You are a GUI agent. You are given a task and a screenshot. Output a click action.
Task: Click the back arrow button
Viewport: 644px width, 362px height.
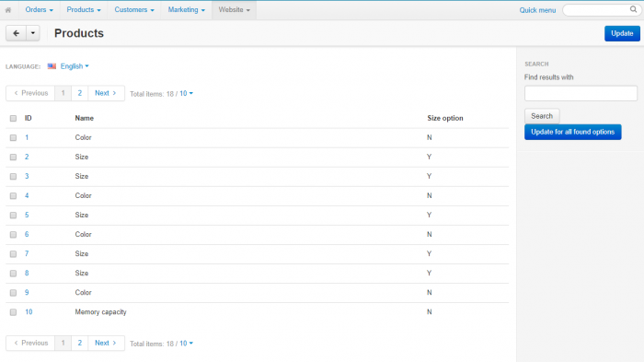(x=16, y=33)
